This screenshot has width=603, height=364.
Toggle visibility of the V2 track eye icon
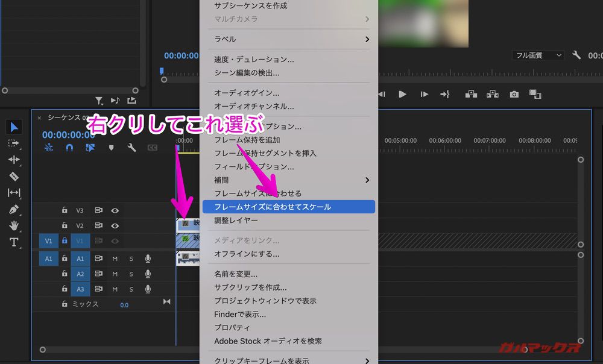(x=115, y=225)
